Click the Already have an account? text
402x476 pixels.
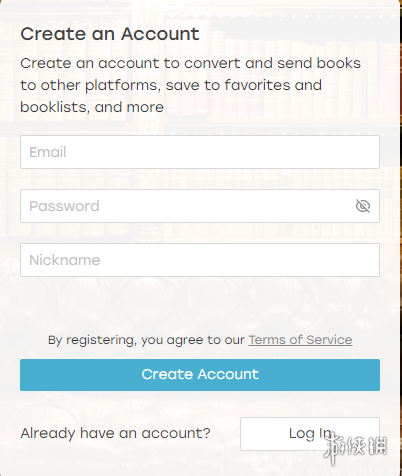(x=115, y=433)
